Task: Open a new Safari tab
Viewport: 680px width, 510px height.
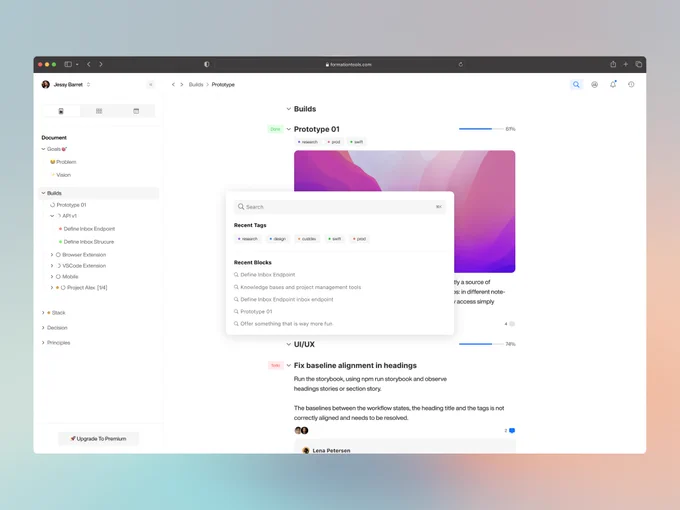Action: [x=625, y=64]
